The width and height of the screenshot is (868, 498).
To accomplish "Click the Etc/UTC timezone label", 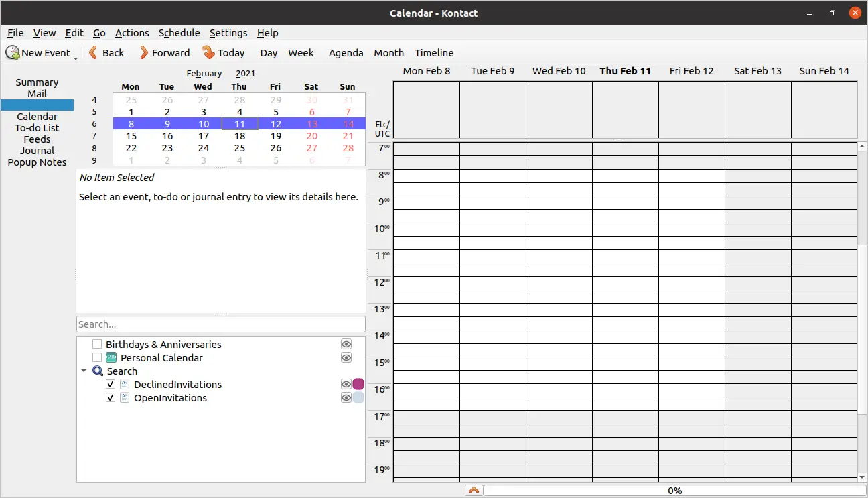I will click(x=382, y=129).
